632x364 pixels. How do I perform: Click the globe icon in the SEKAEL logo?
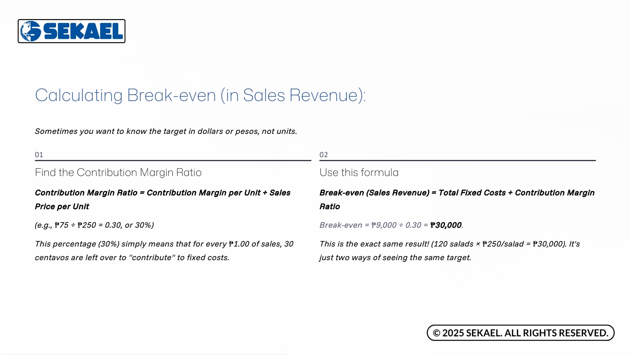pos(30,31)
